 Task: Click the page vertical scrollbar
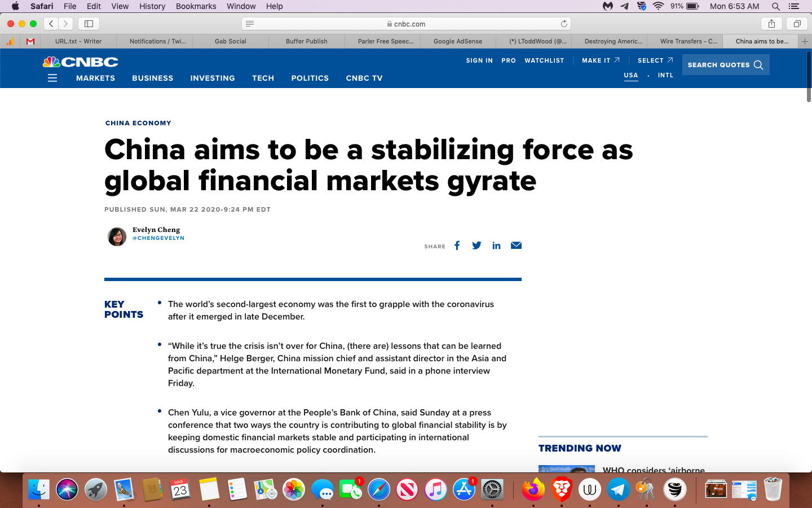click(x=809, y=77)
